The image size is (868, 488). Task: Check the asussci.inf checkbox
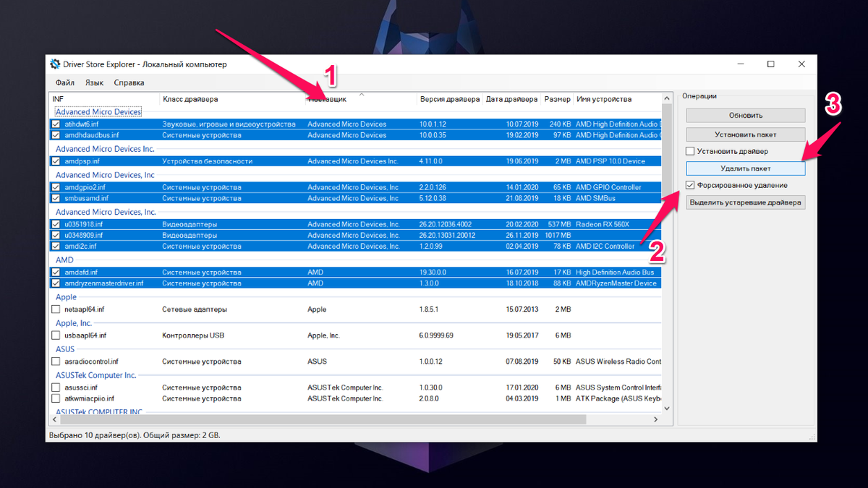pyautogui.click(x=56, y=388)
